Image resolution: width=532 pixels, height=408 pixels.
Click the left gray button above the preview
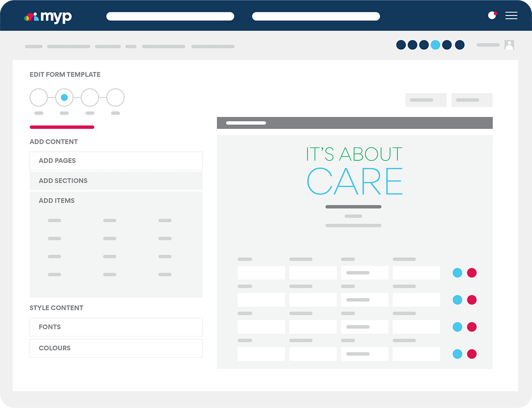(426, 100)
